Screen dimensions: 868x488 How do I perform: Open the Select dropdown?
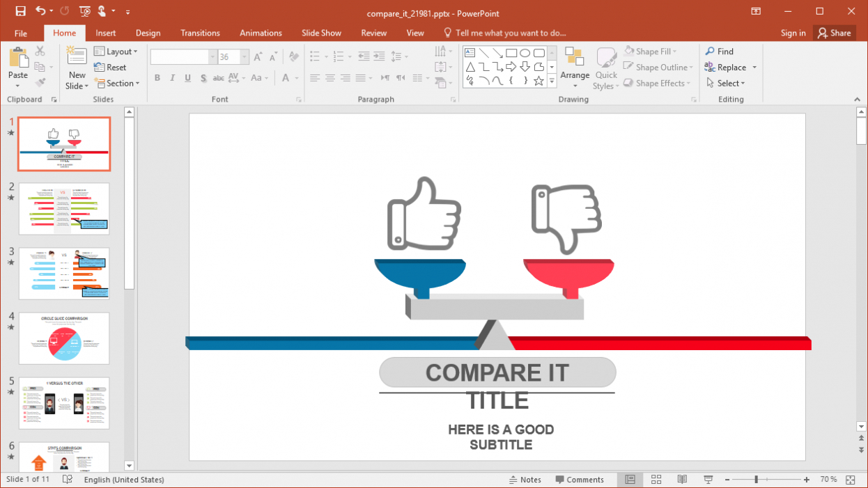pos(724,84)
